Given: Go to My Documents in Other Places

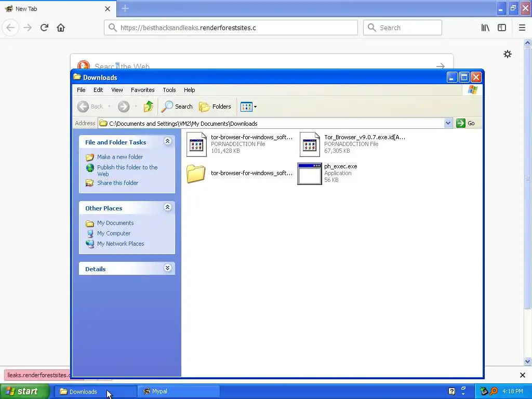Looking at the screenshot, I should pyautogui.click(x=115, y=223).
